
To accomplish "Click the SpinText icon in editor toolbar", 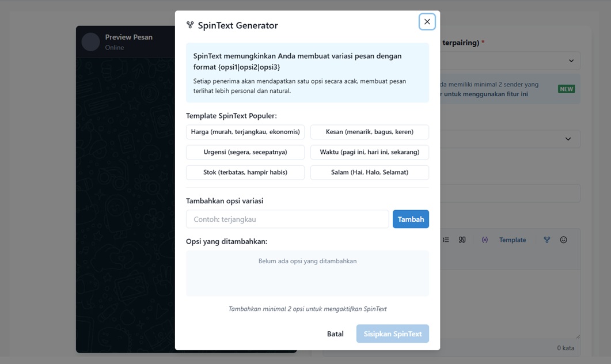I will click(547, 240).
